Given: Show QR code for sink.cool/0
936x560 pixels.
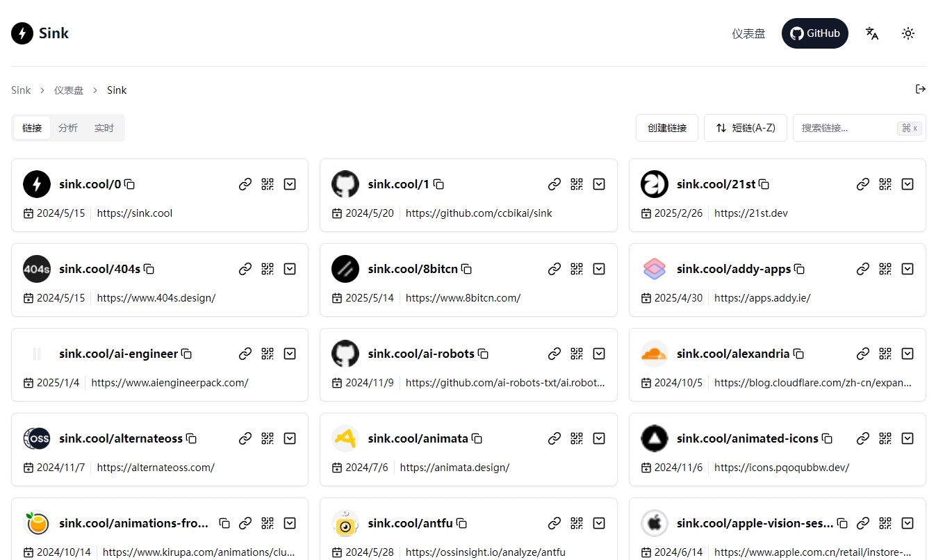Looking at the screenshot, I should tap(268, 184).
